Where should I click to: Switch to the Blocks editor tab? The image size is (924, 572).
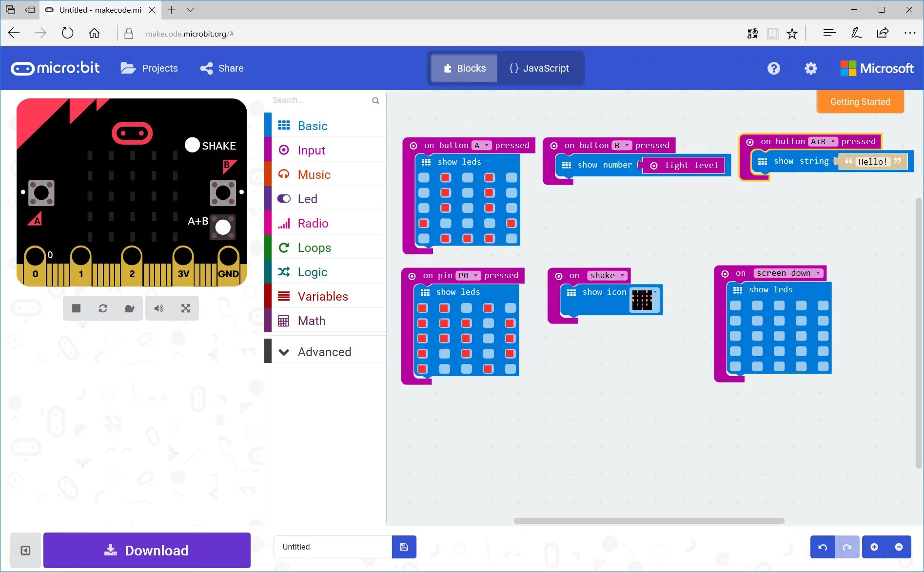point(463,68)
